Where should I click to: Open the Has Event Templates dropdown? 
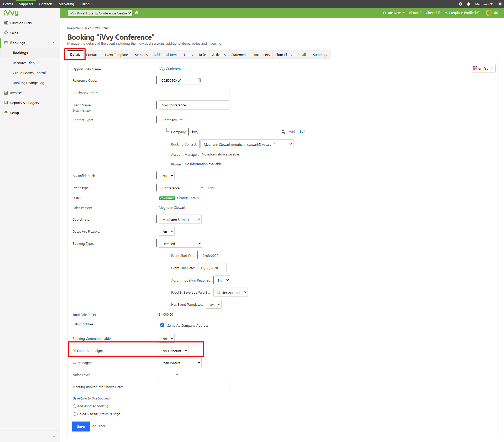pyautogui.click(x=214, y=304)
